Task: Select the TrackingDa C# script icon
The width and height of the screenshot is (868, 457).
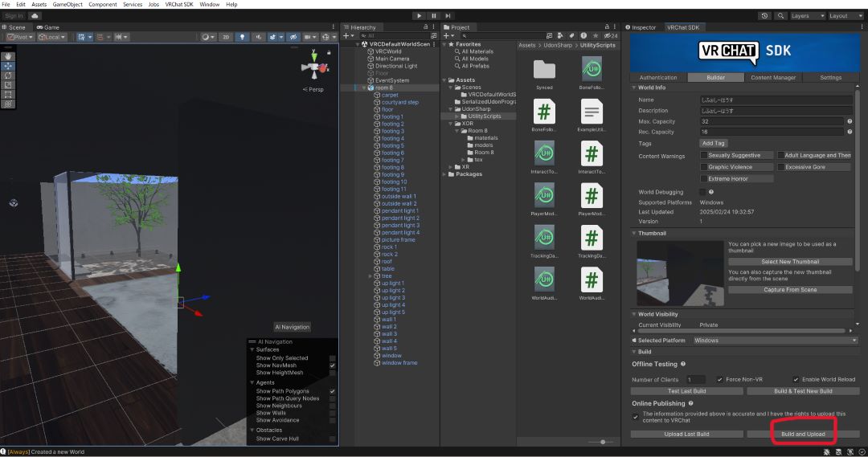Action: (x=592, y=239)
